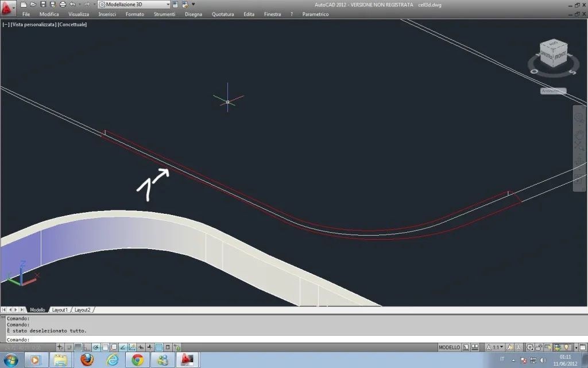Toggle Quick Properties in status bar
Viewport: 588px width, 368px height.
168,347
